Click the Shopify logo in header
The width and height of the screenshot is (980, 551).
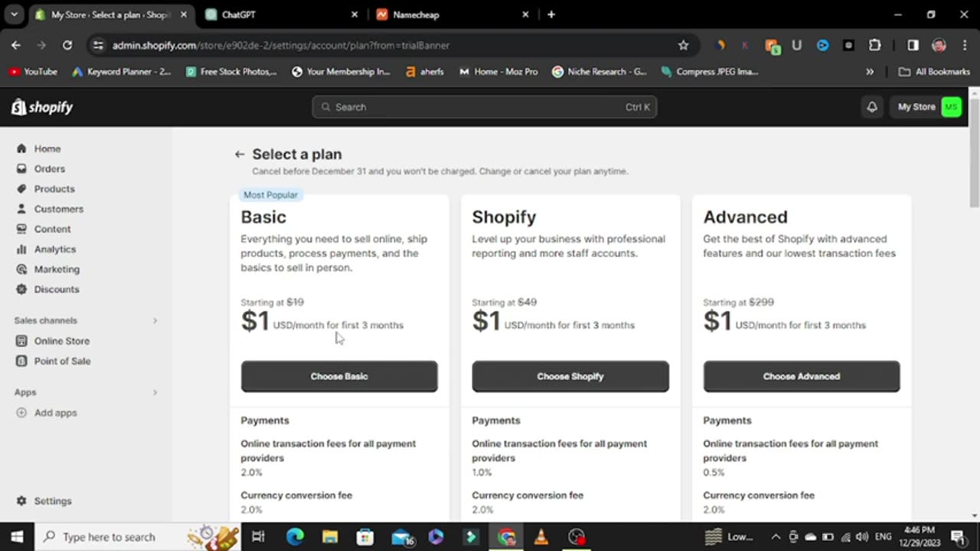(42, 107)
